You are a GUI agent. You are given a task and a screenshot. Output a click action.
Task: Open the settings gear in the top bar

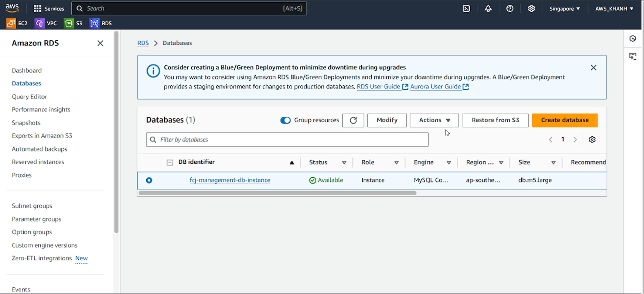point(531,8)
